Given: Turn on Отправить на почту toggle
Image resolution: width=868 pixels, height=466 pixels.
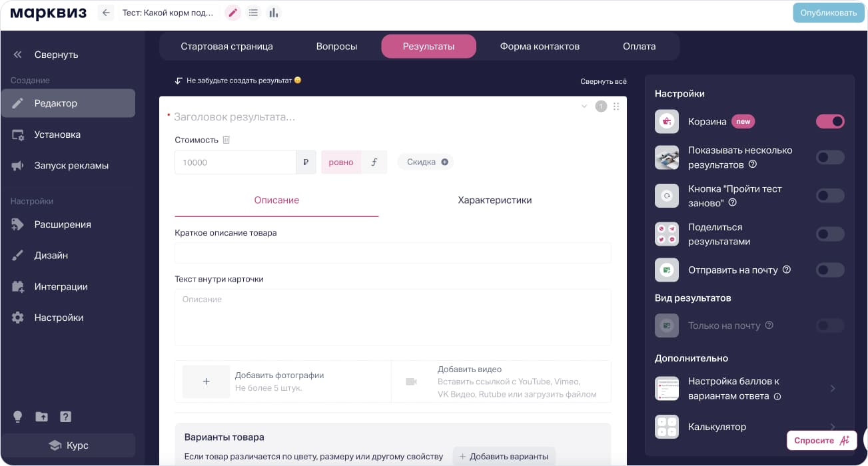Looking at the screenshot, I should pos(830,270).
